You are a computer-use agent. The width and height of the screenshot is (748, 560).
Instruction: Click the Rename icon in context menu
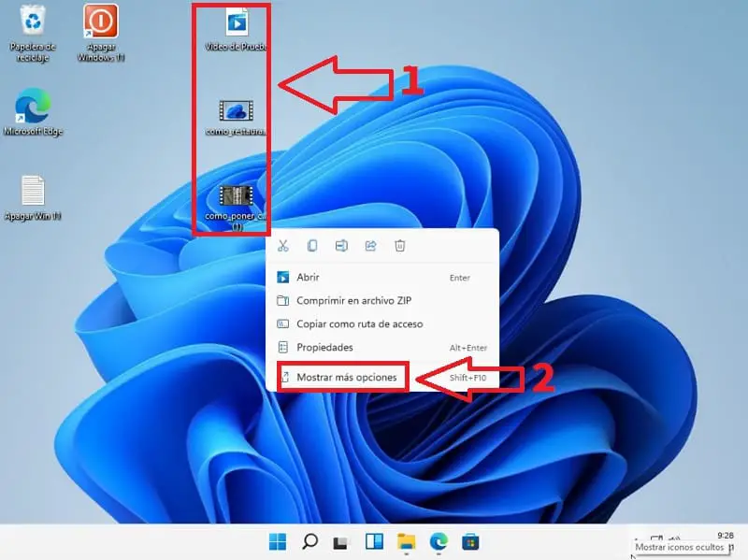click(x=341, y=246)
